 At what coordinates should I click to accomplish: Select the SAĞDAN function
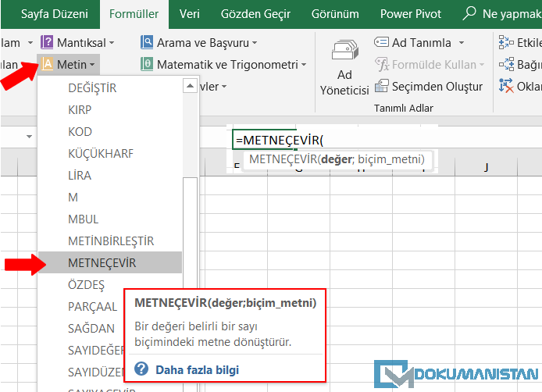[91, 329]
